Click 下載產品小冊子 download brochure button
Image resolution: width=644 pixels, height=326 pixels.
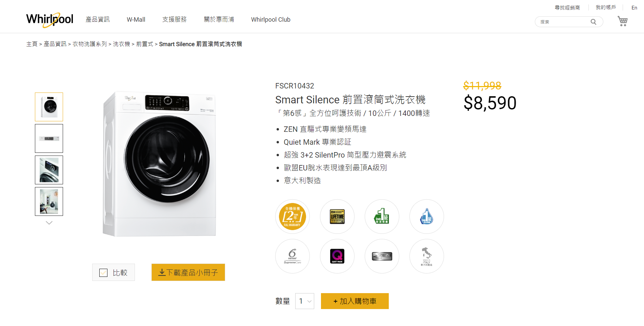tap(188, 272)
